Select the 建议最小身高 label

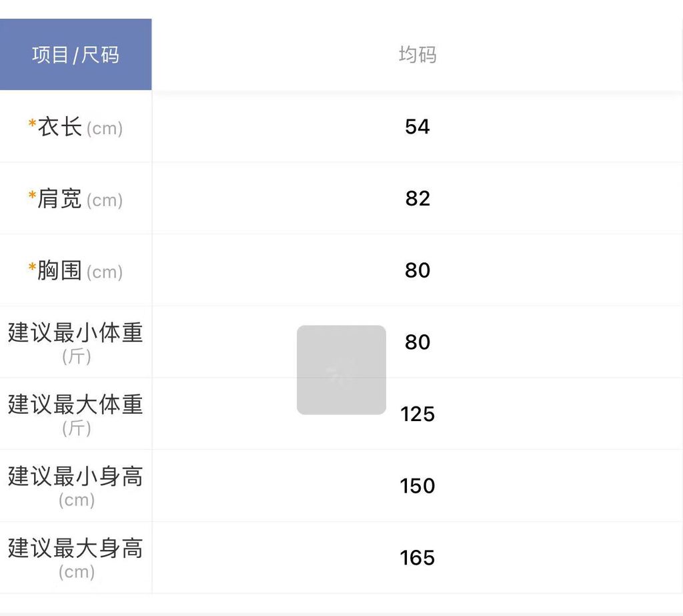point(75,477)
